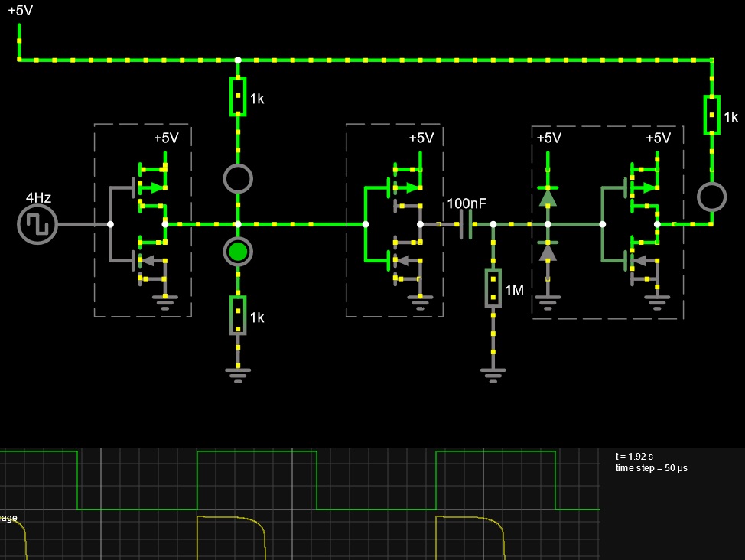Click the PMOS transistor in first inverter
Screen dimensions: 745x560
pos(151,187)
